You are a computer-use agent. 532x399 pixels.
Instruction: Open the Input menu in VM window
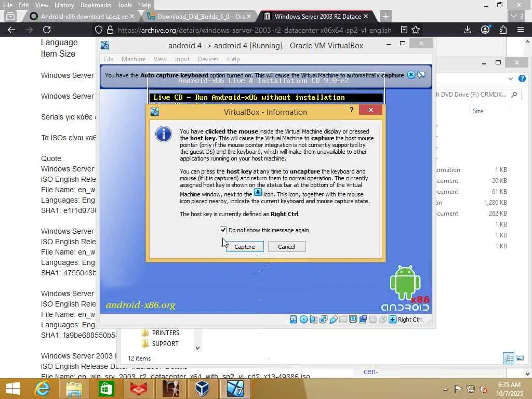pyautogui.click(x=182, y=59)
